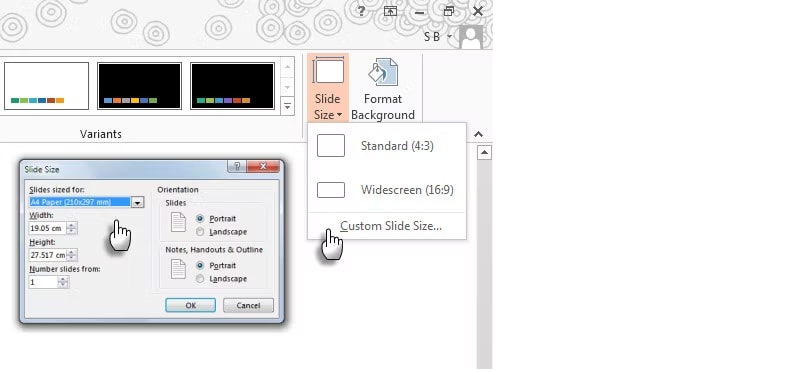This screenshot has height=372, width=800.
Task: Click the vertical scrollbar track
Action: coord(484,264)
